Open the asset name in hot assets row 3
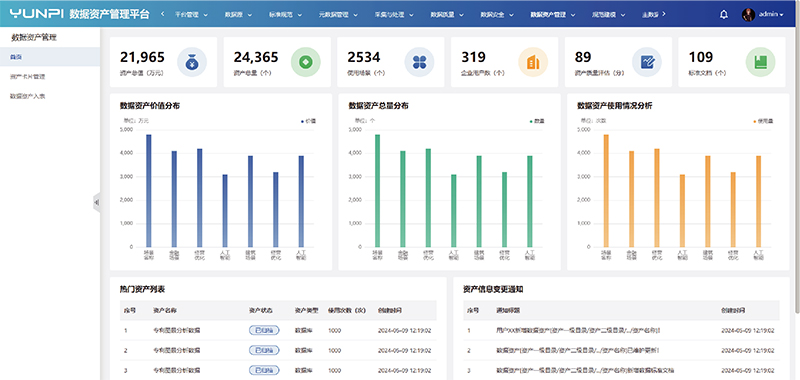Viewport: 800px width, 380px height. click(x=177, y=370)
